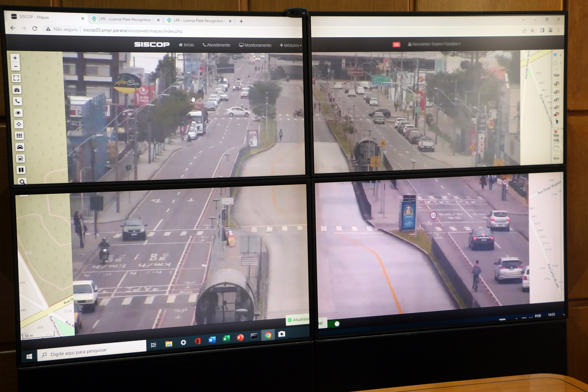Open the grid view tool

click(x=19, y=136)
